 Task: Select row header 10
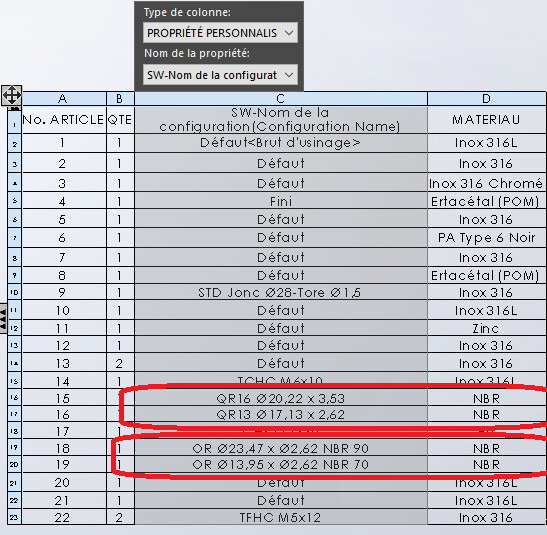click(x=15, y=292)
